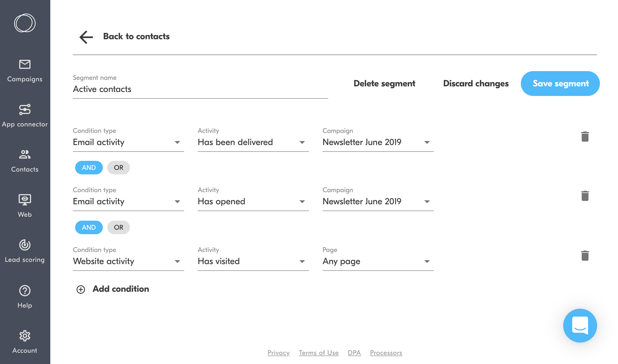This screenshot has width=618, height=364.
Task: Click the delete condition trash icon
Action: [585, 136]
